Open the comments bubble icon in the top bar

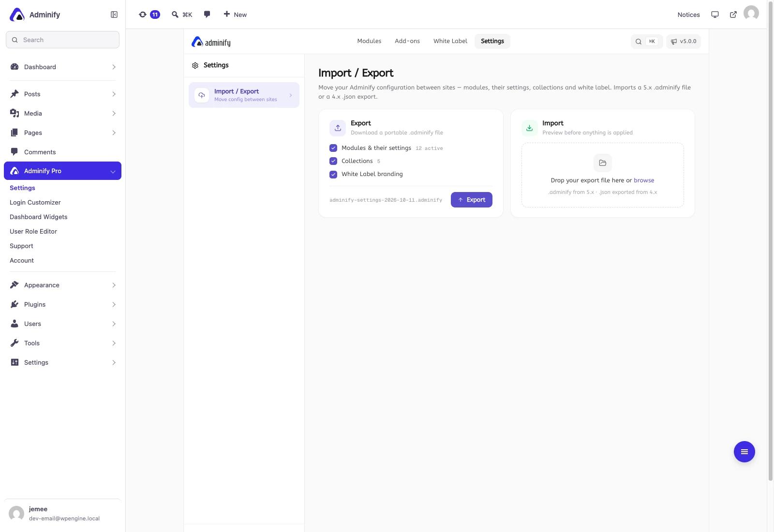click(207, 15)
